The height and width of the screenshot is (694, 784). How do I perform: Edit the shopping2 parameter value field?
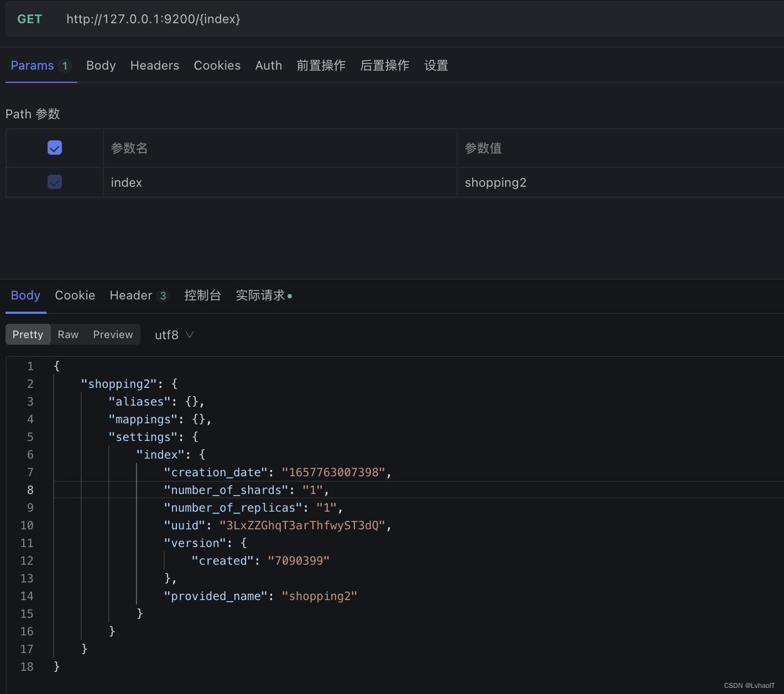[620, 182]
